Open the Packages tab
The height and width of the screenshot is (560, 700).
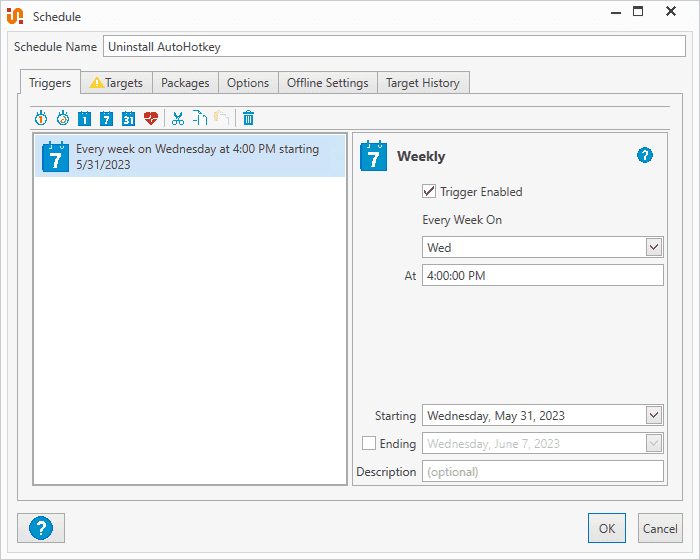pyautogui.click(x=185, y=83)
